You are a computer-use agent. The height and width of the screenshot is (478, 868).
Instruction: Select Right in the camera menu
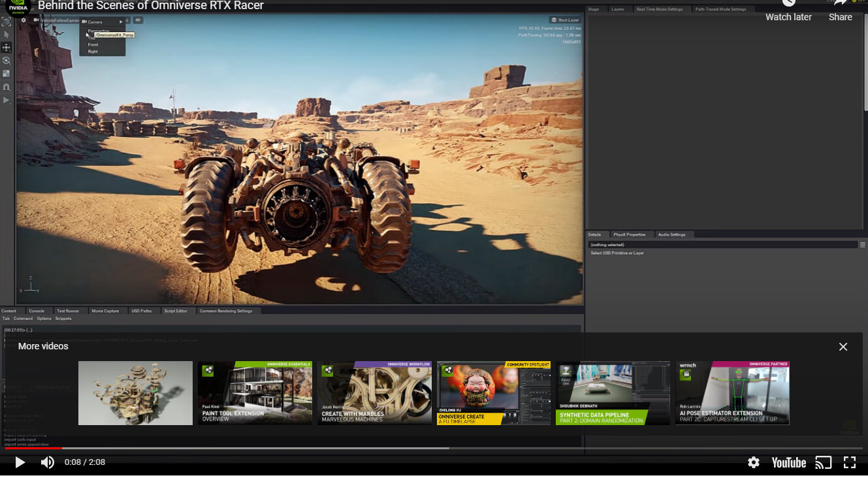(x=93, y=52)
